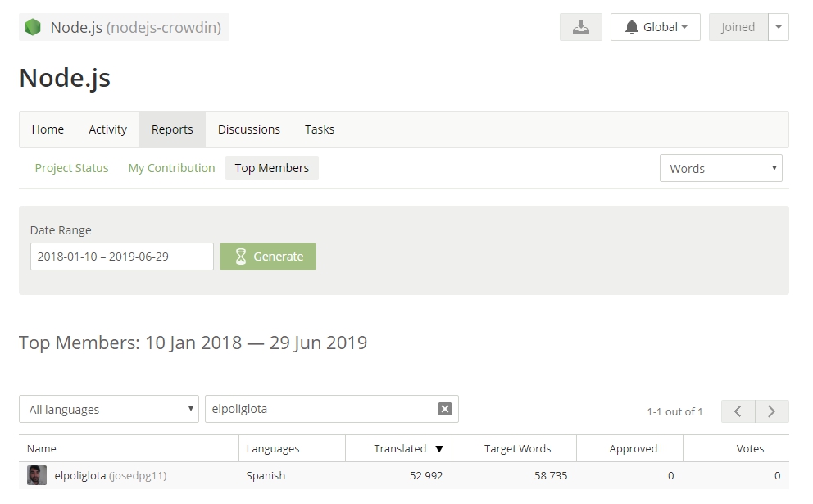Open the Words unit dropdown
This screenshot has width=813, height=504.
click(x=720, y=168)
